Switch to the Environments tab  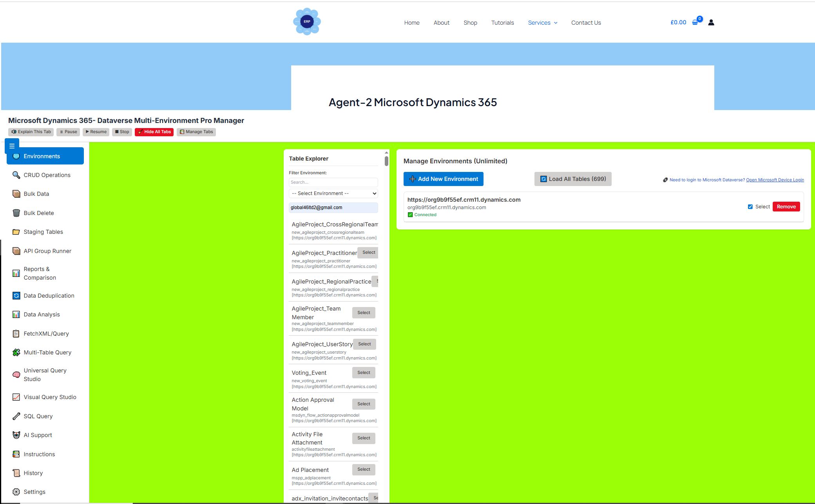point(45,156)
